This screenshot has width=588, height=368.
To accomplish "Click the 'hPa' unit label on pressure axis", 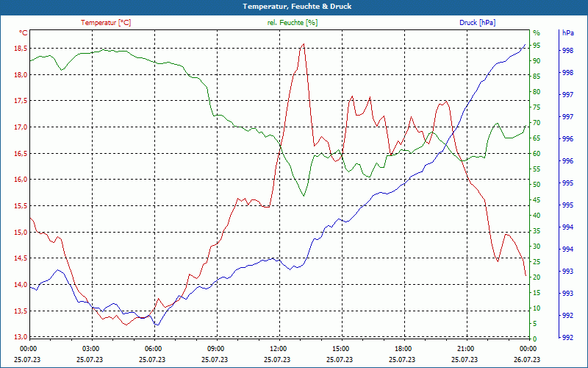I will pos(567,33).
